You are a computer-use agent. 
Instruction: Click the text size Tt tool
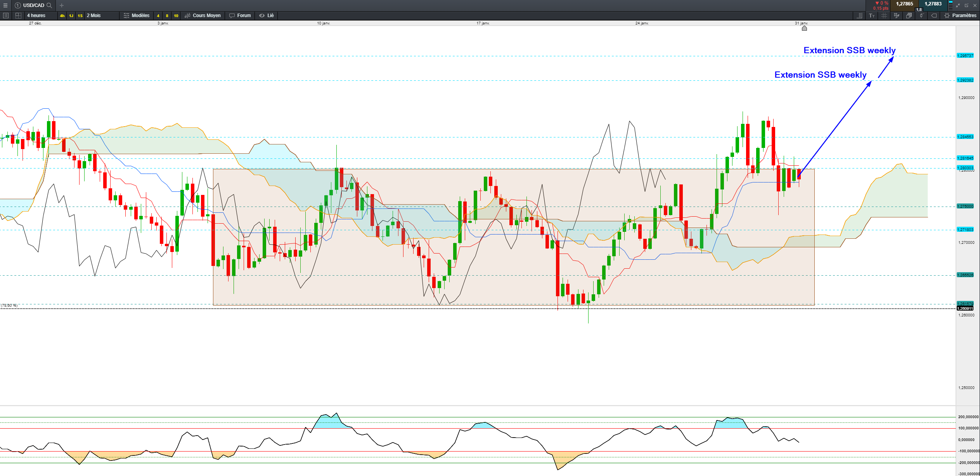click(872, 16)
